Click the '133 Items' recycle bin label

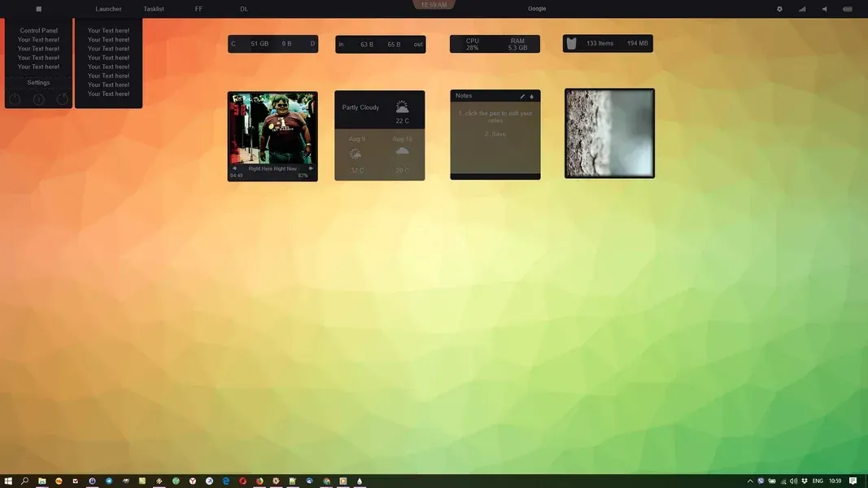coord(600,43)
